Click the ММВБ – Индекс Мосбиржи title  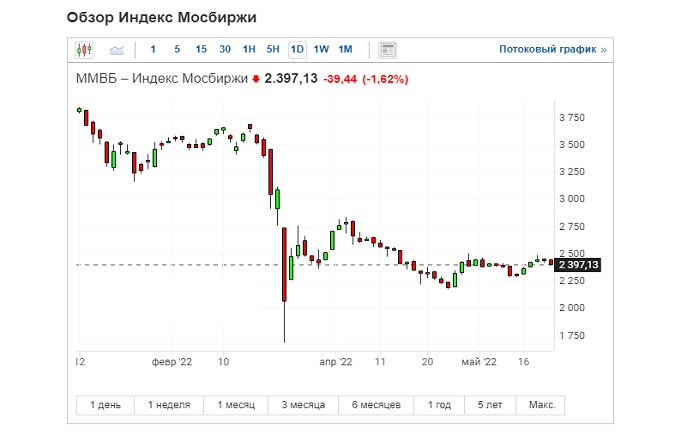coord(162,79)
